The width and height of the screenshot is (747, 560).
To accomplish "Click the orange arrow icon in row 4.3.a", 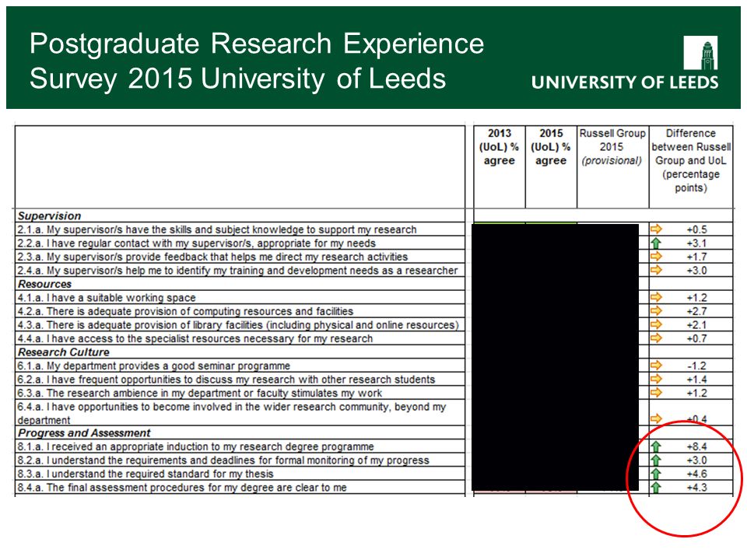I will point(656,324).
